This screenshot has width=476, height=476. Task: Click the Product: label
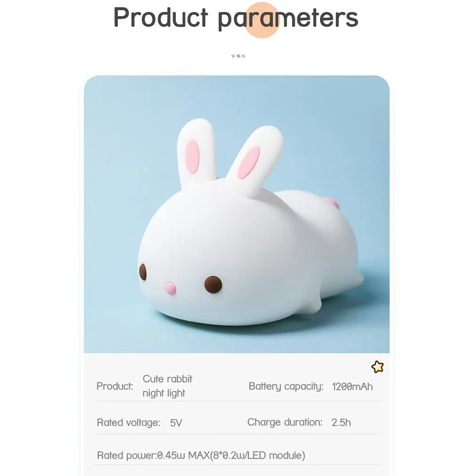point(115,386)
